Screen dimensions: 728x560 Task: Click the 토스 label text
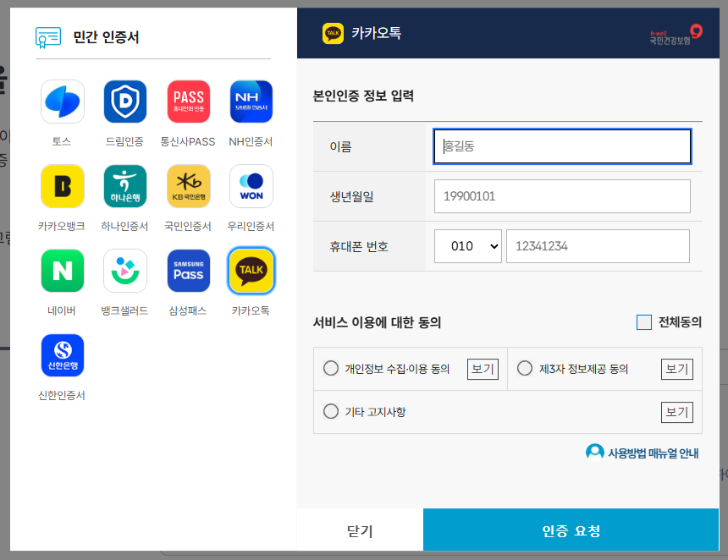(62, 141)
